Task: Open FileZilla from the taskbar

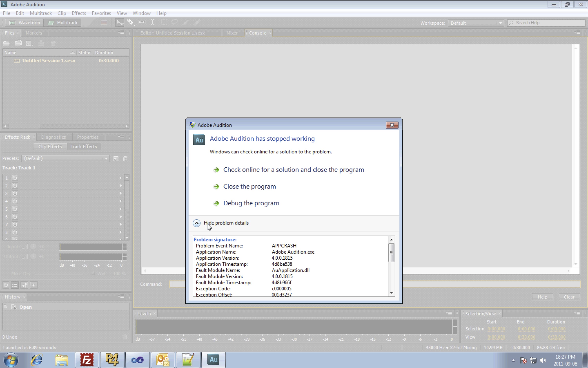Action: (x=87, y=360)
